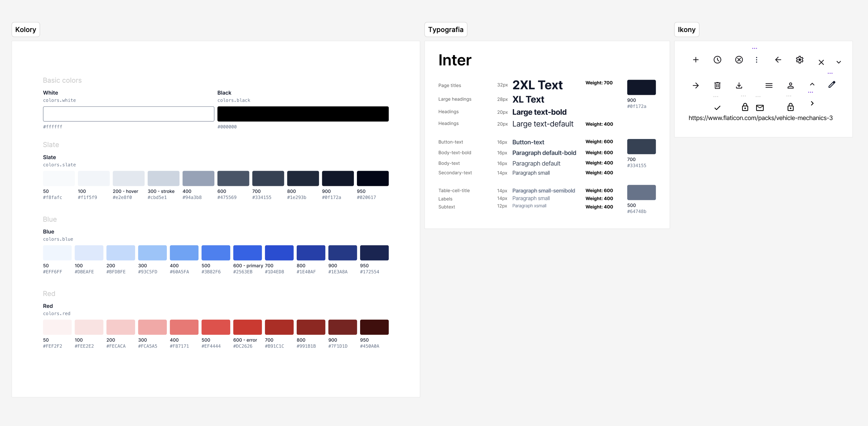Pick typography 900 swatch #0f172a
The width and height of the screenshot is (868, 426).
641,87
